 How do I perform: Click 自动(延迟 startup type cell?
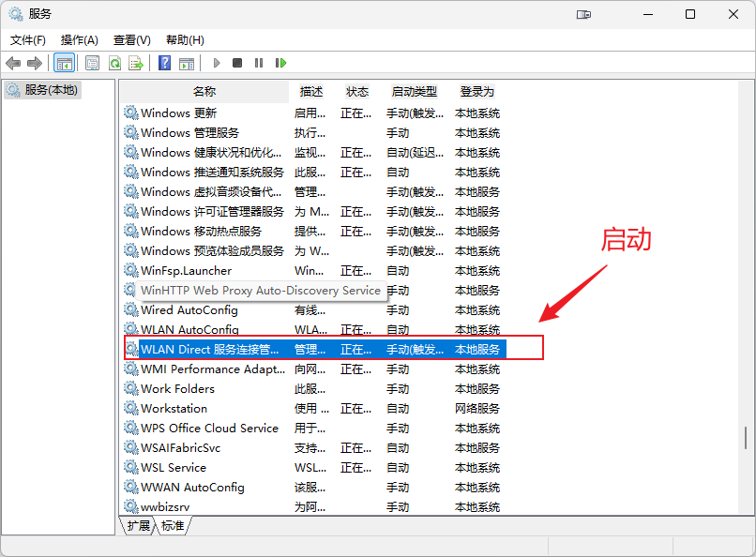[x=415, y=153]
